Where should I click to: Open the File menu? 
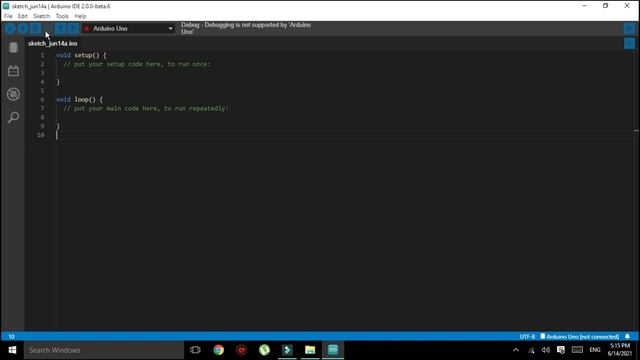pyautogui.click(x=8, y=16)
